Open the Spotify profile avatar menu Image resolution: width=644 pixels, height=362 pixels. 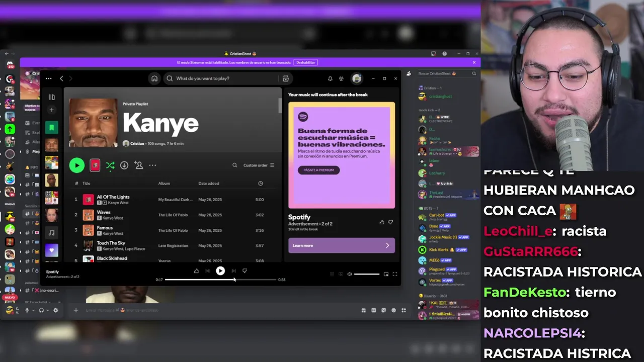(357, 78)
